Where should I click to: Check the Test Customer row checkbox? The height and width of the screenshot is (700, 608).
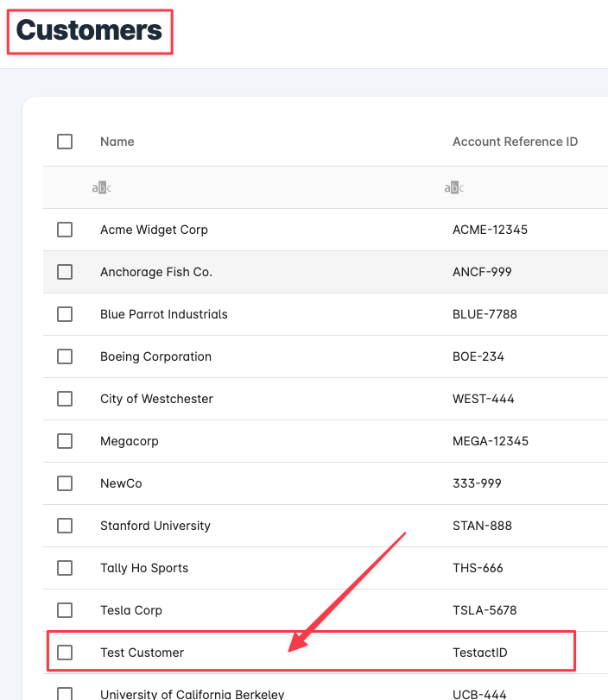pyautogui.click(x=65, y=653)
